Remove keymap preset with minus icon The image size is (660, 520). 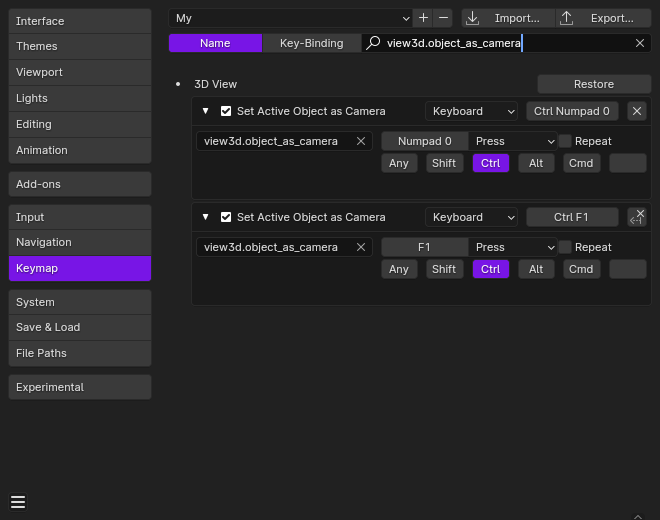point(443,18)
